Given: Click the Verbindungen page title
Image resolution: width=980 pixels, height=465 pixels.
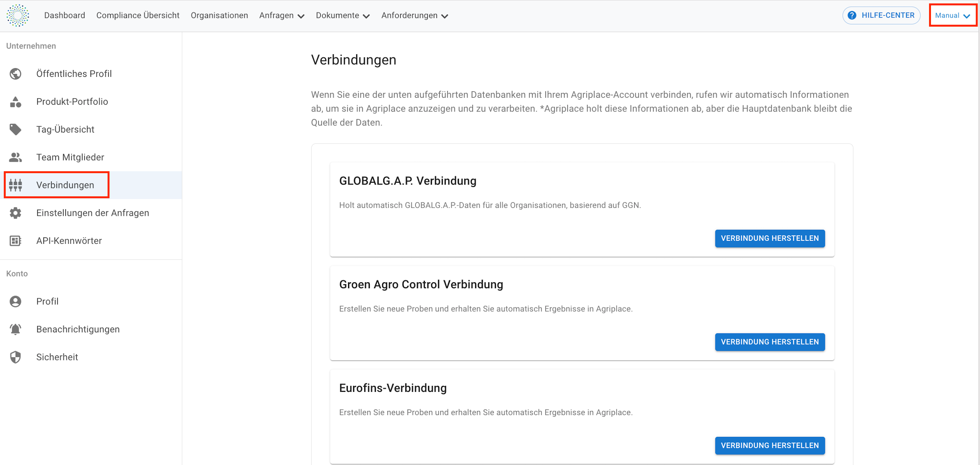Looking at the screenshot, I should tap(354, 60).
